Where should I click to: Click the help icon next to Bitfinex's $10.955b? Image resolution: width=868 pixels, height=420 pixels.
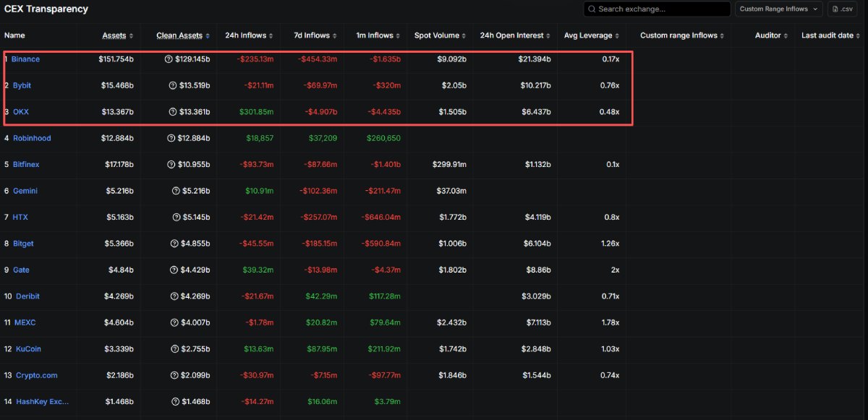[171, 165]
